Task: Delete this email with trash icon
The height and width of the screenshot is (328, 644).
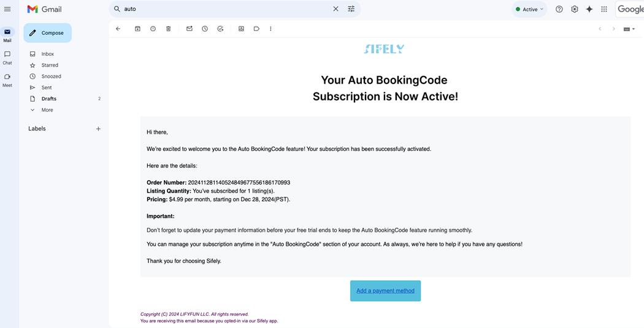Action: [x=169, y=29]
